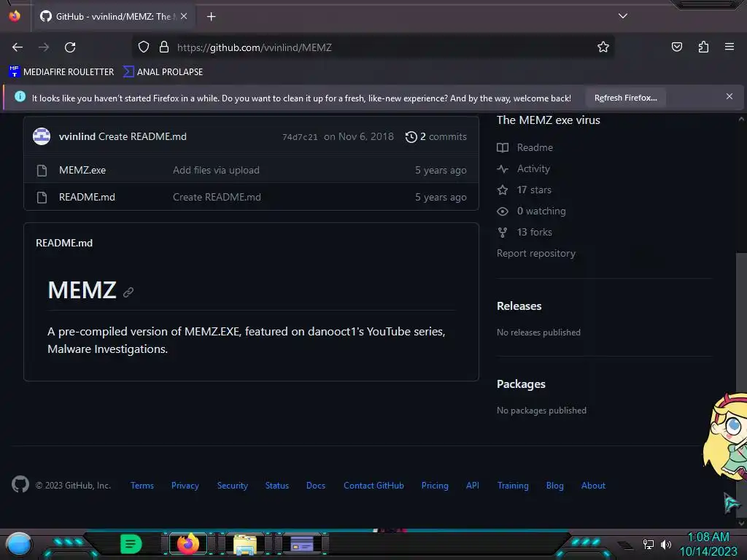Click Report repository link

[x=536, y=253]
